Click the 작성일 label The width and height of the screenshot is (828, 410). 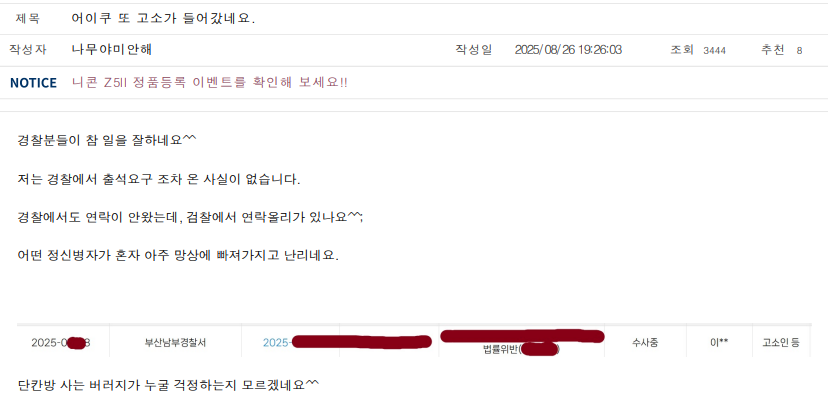pyautogui.click(x=474, y=50)
